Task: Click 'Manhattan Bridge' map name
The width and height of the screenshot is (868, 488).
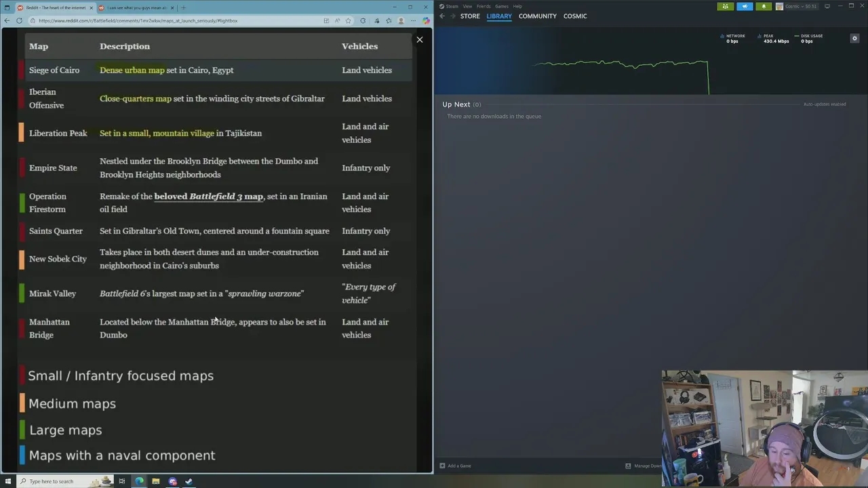Action: pyautogui.click(x=49, y=328)
